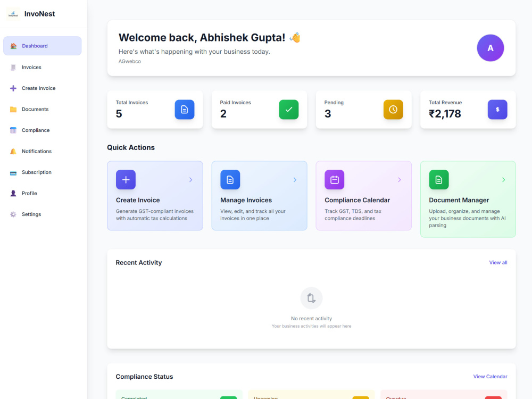Click the Invoices receipt icon in sidebar
Image resolution: width=532 pixels, height=399 pixels.
pos(13,67)
